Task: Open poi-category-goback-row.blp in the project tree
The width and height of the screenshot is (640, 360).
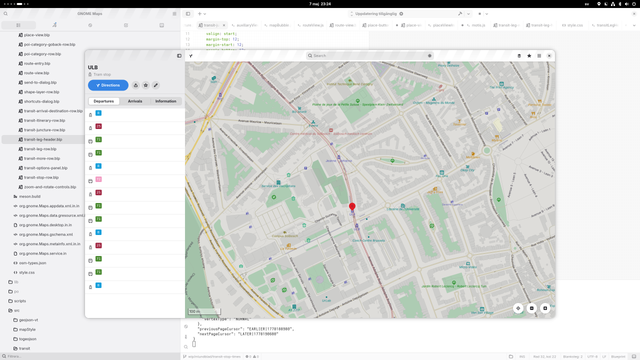Action: tap(49, 44)
